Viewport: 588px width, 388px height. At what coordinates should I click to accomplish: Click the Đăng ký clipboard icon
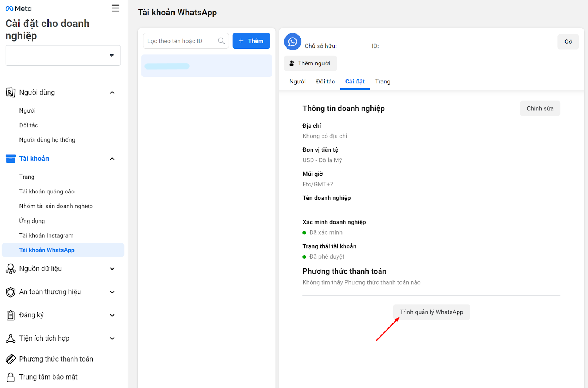pos(11,315)
